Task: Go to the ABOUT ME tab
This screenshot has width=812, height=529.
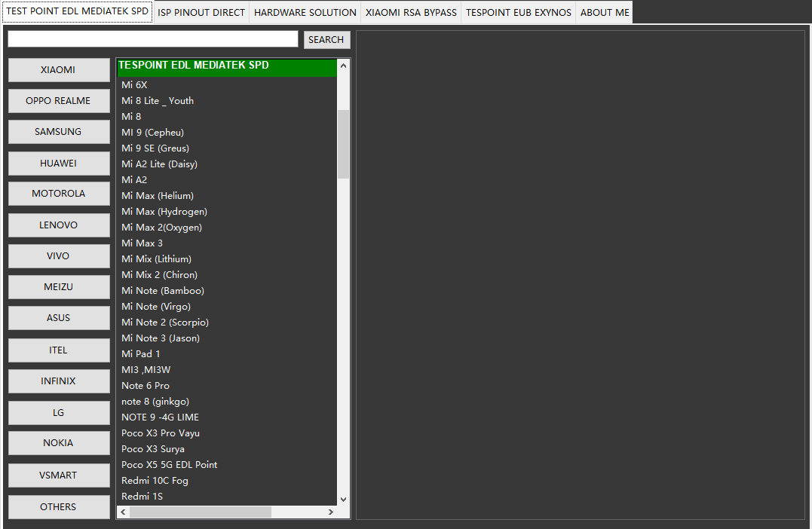Action: click(x=604, y=12)
